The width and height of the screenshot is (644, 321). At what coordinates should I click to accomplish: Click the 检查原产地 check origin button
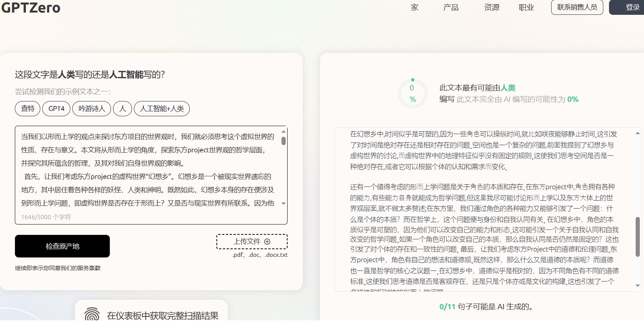tap(62, 246)
